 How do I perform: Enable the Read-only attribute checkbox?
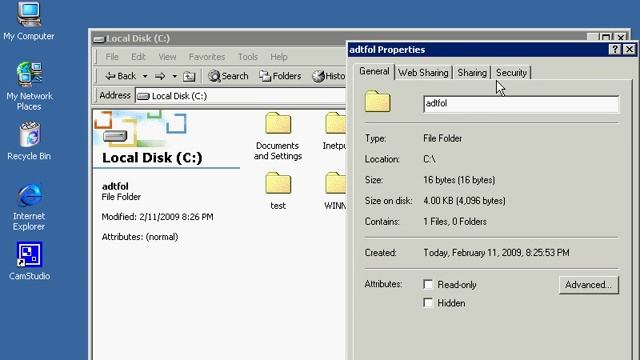point(428,284)
